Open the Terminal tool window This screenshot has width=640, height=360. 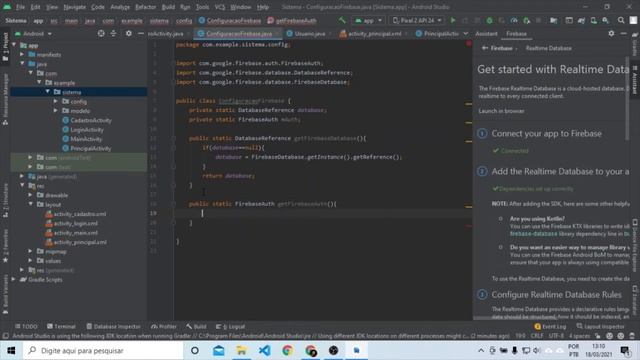click(61, 326)
